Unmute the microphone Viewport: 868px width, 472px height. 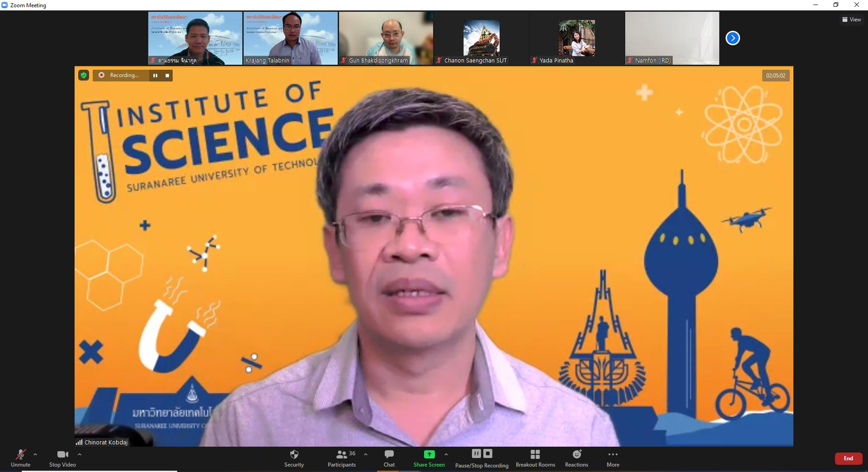pos(20,458)
